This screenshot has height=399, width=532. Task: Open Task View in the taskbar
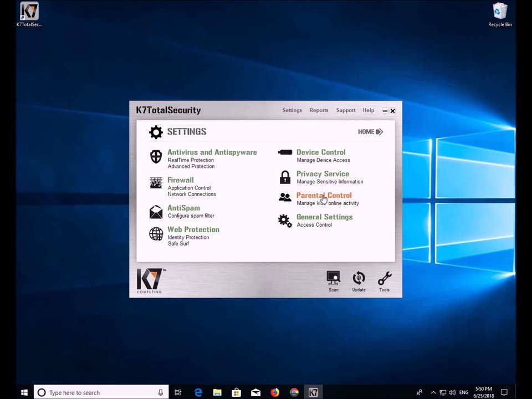(178, 392)
